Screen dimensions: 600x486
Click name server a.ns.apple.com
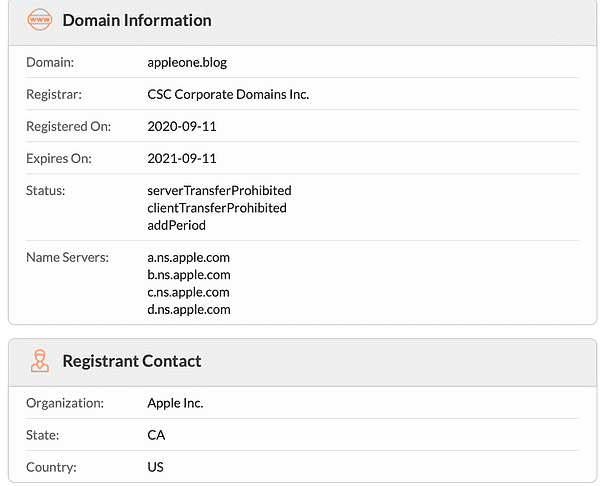pyautogui.click(x=189, y=257)
